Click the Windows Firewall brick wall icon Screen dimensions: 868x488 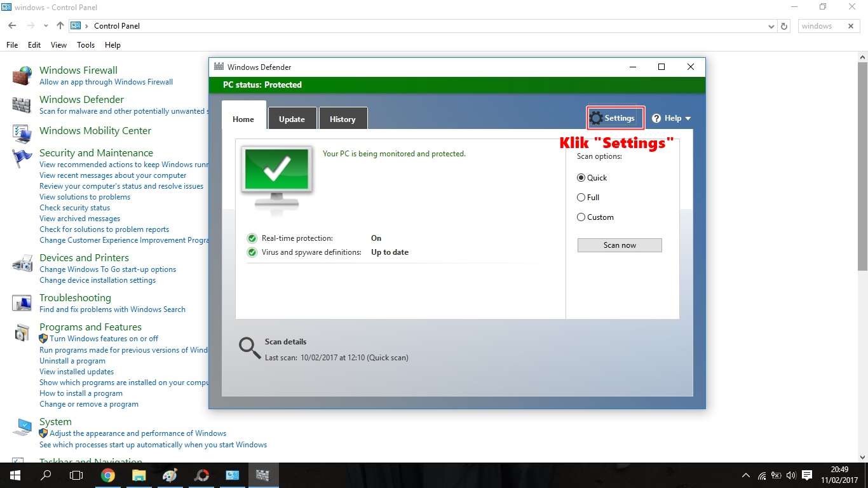pyautogui.click(x=22, y=76)
